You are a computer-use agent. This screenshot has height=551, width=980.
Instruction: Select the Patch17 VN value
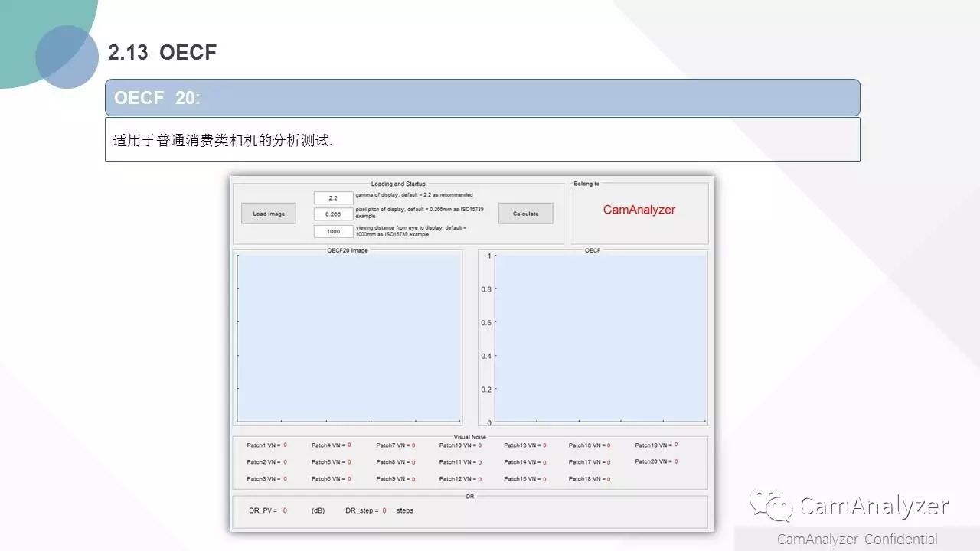609,462
